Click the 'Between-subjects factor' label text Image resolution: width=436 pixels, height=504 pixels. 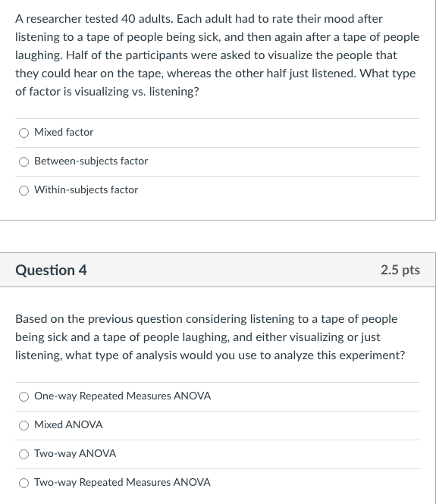click(x=91, y=161)
